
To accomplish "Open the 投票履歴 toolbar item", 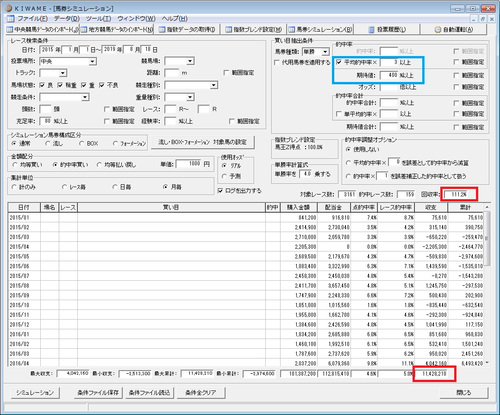I will [387, 30].
